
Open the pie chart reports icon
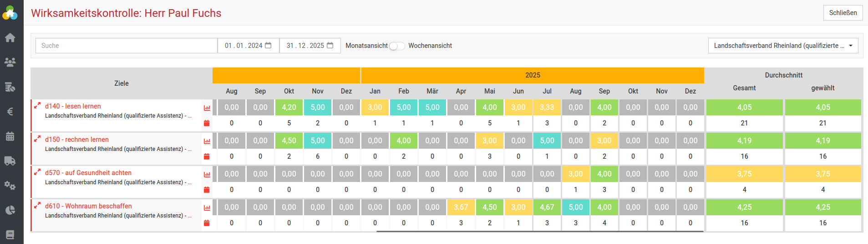[10, 210]
